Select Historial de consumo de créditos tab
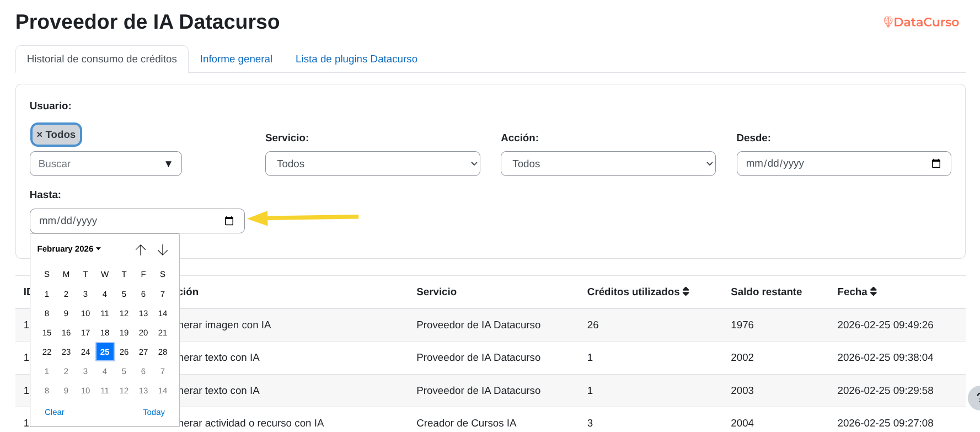This screenshot has width=980, height=432. pyautogui.click(x=102, y=59)
